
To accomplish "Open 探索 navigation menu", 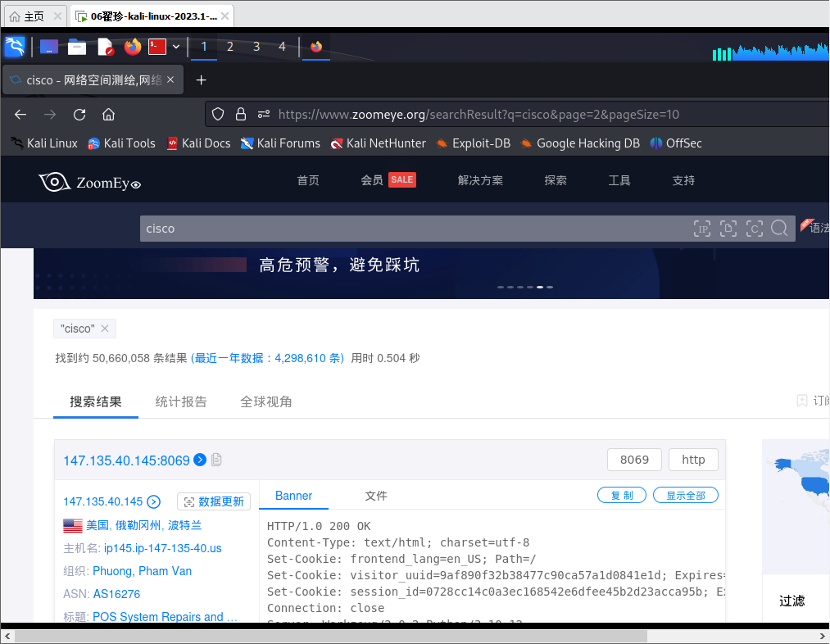I will pos(556,180).
